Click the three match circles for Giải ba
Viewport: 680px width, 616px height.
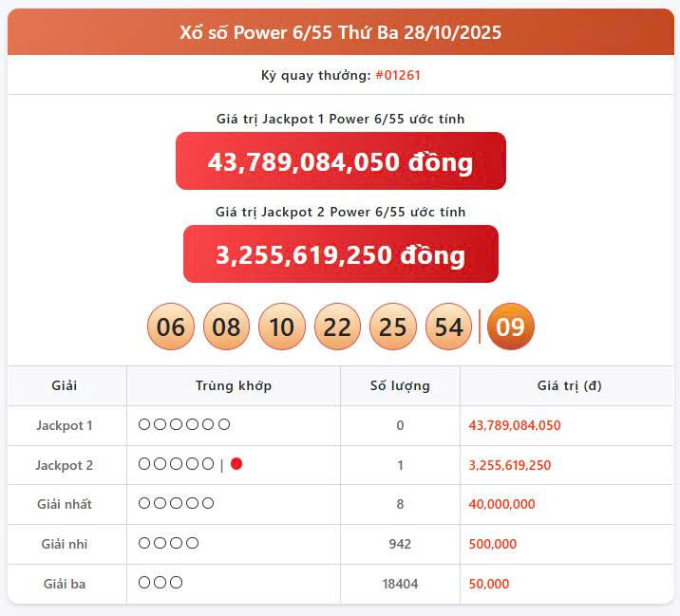[160, 583]
